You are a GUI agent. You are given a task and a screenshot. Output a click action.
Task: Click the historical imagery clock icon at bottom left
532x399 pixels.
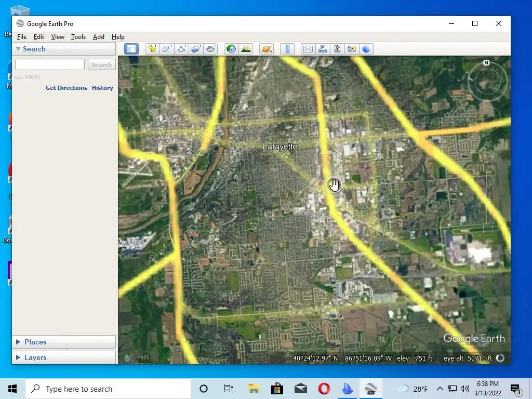(128, 358)
